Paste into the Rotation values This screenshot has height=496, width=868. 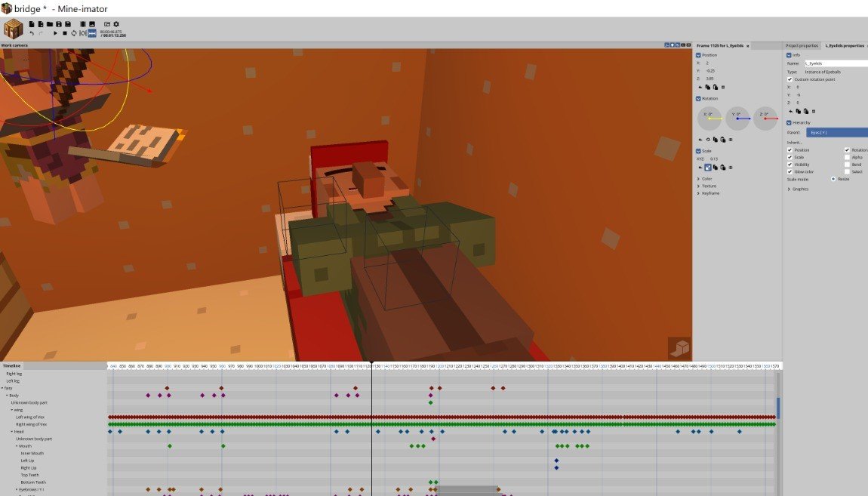723,140
